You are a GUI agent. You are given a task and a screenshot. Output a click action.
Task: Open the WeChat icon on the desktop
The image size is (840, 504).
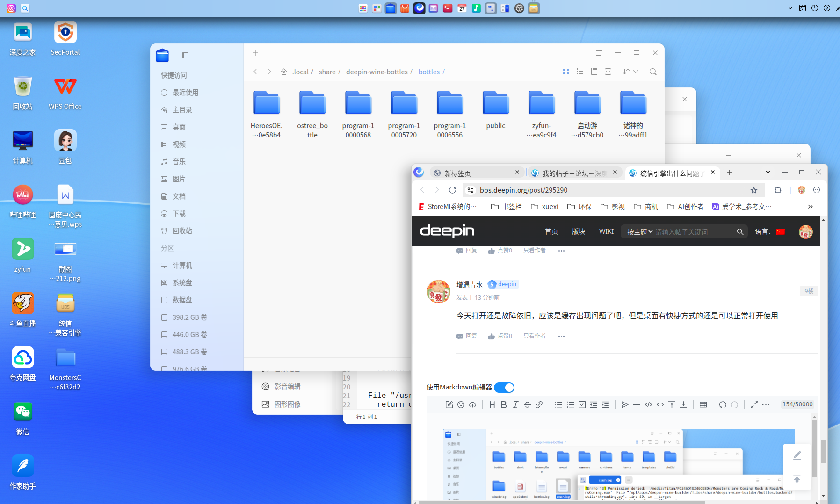tap(22, 412)
